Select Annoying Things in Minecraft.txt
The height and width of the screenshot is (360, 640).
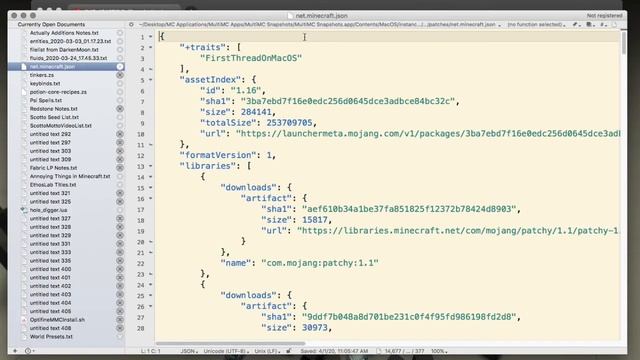70,176
